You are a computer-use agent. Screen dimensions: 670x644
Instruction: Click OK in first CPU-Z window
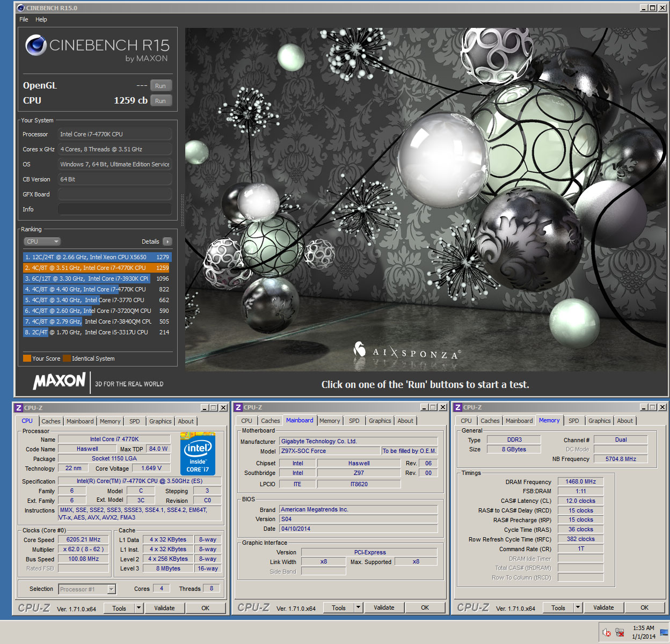(206, 608)
